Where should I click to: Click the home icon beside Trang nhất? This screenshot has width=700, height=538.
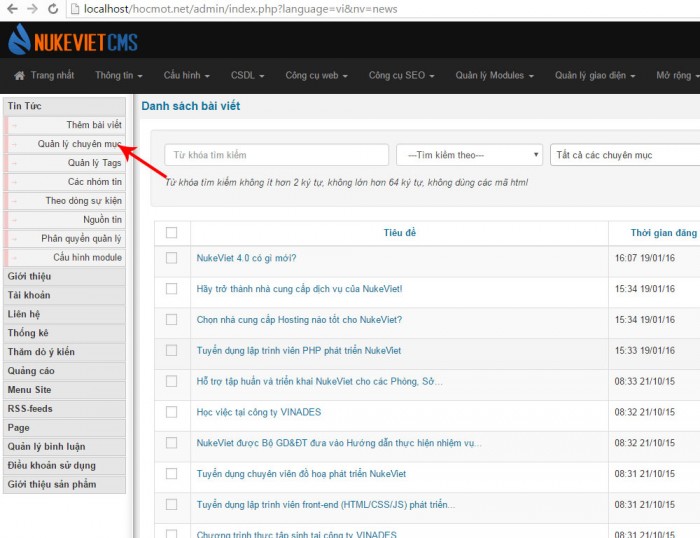[x=19, y=75]
